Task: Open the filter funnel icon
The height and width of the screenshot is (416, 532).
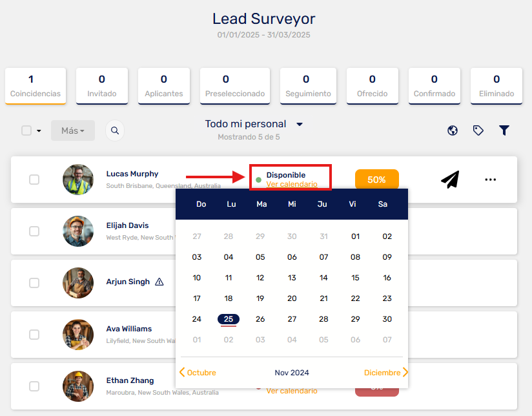Action: (x=504, y=130)
